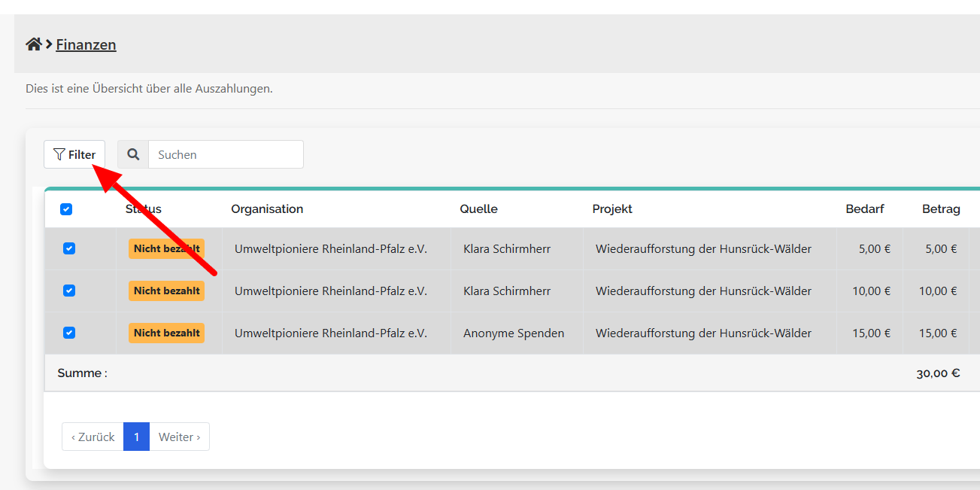Click the first Nicht bezahlt status badge
The height and width of the screenshot is (490, 980).
click(166, 248)
